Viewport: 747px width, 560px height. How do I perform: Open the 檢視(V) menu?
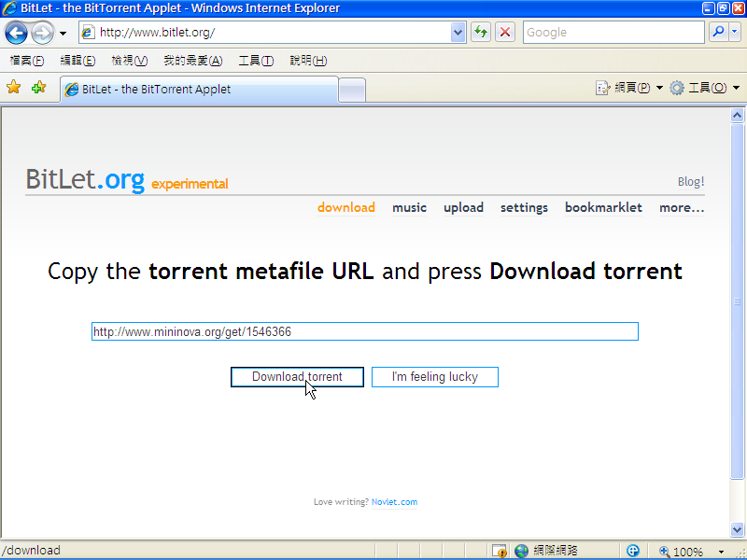[130, 61]
